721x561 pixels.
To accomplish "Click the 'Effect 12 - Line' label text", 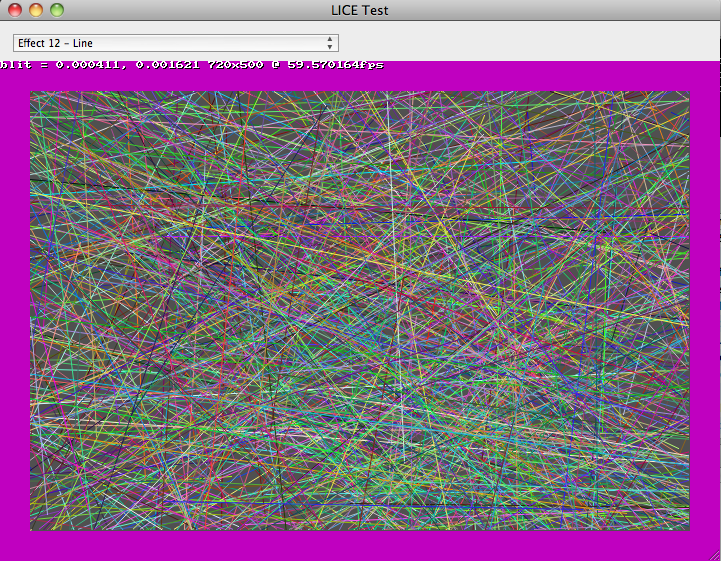I will [x=56, y=43].
